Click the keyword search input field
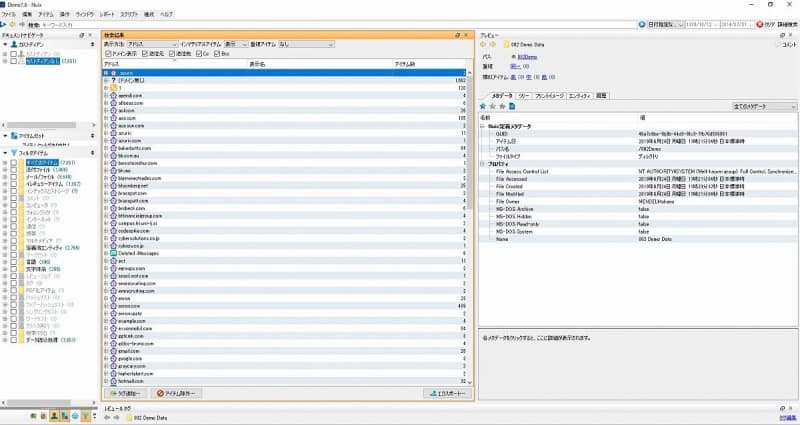The width and height of the screenshot is (800, 425). (338, 24)
